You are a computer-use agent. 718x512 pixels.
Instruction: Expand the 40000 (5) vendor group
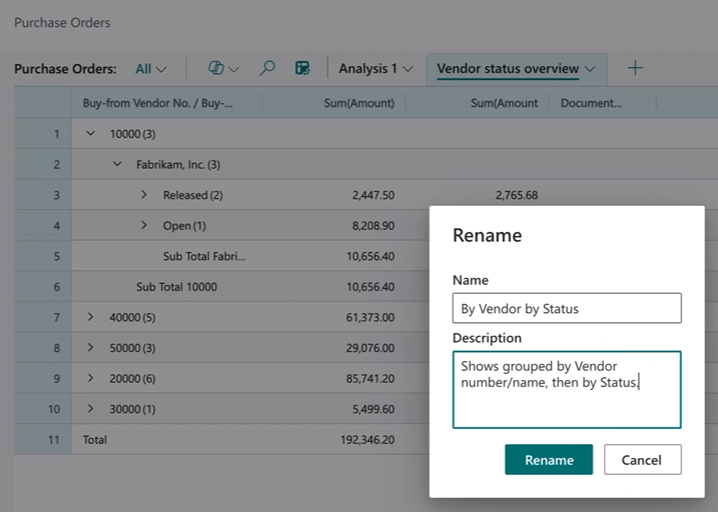[90, 317]
